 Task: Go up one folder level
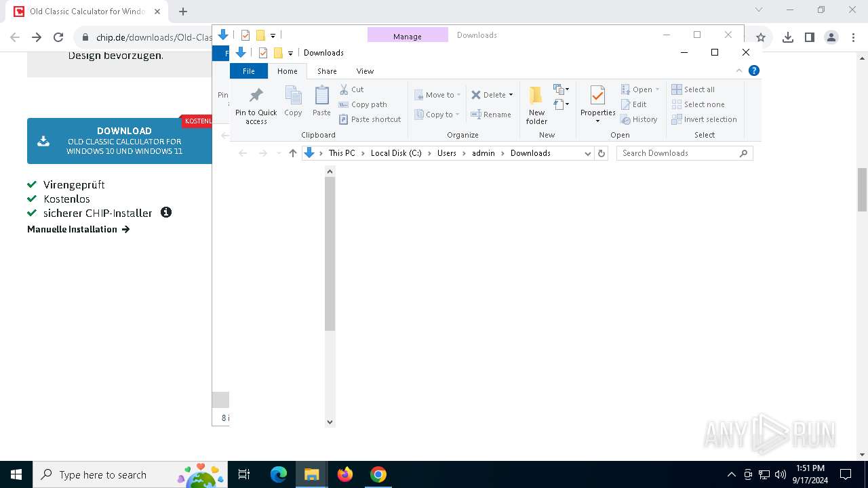point(293,153)
